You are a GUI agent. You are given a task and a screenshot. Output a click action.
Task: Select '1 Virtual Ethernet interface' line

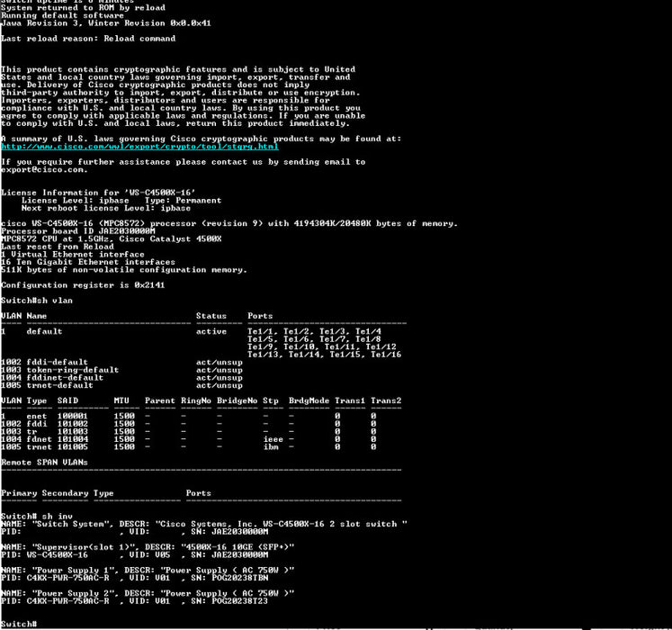pos(73,255)
